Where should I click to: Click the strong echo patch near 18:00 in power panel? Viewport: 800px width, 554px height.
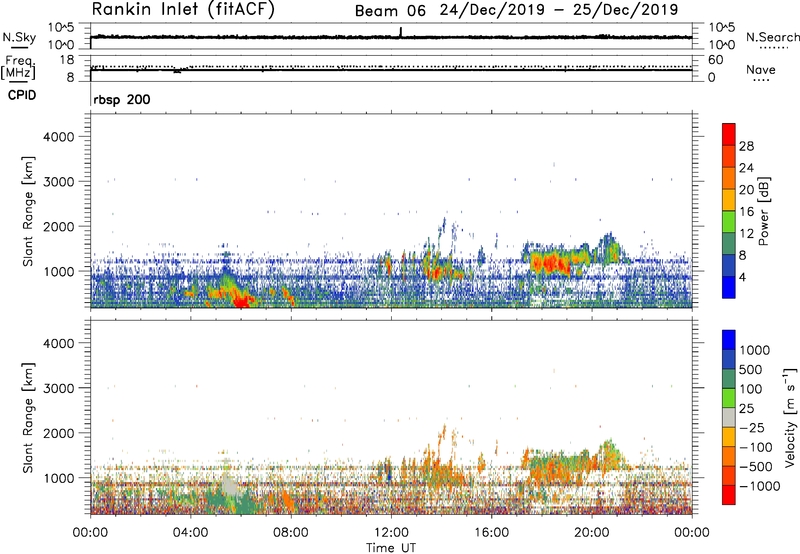551,264
